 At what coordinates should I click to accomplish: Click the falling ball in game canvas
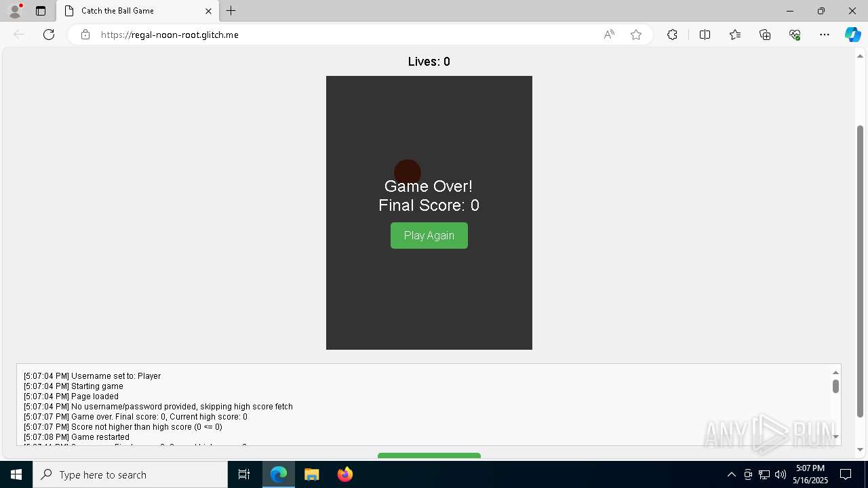pos(408,173)
